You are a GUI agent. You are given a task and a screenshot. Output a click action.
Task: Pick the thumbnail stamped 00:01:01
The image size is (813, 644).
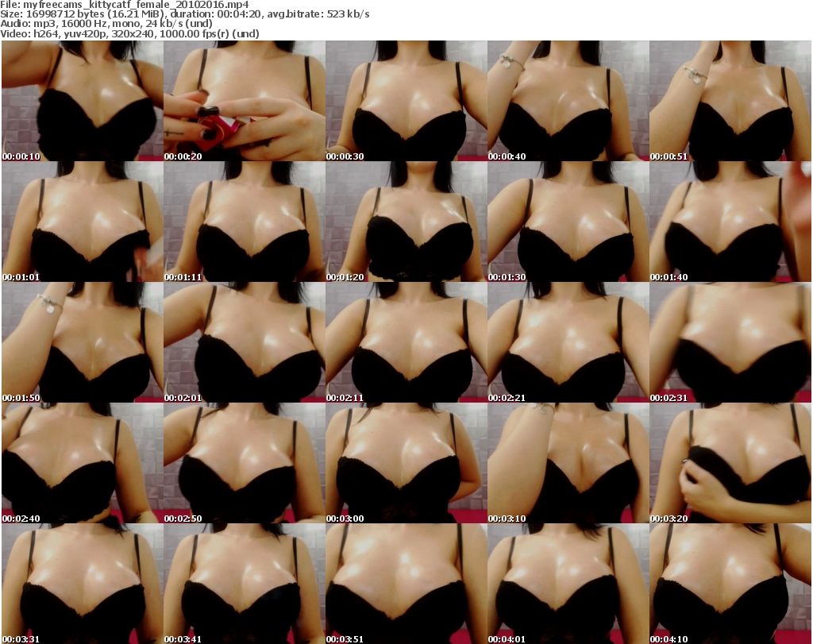click(83, 222)
